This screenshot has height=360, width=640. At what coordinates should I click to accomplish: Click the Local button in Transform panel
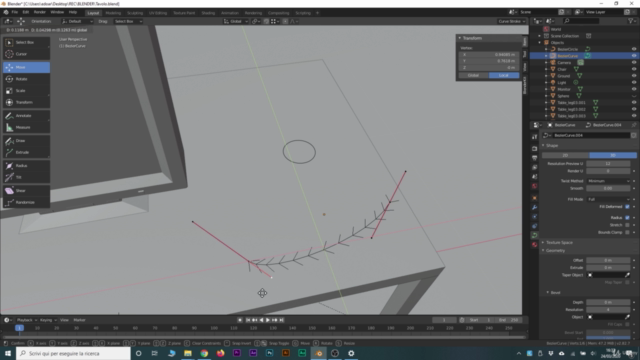(504, 76)
